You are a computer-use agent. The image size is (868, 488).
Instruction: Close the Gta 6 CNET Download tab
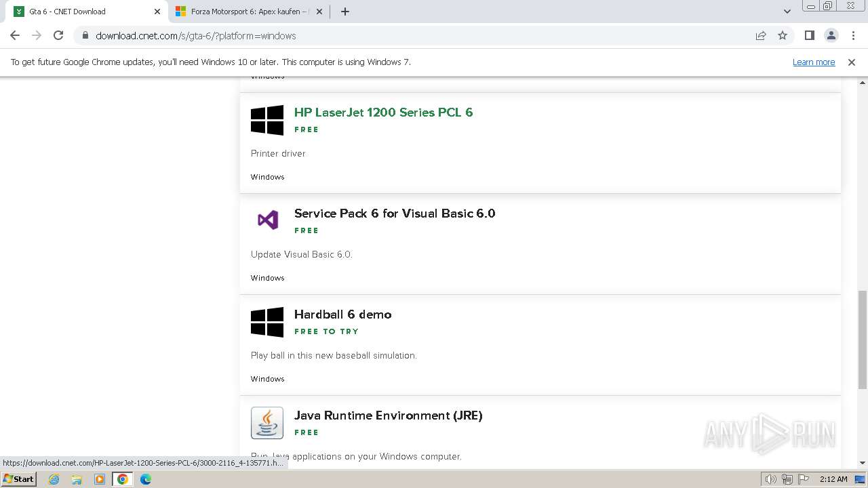[x=157, y=12]
